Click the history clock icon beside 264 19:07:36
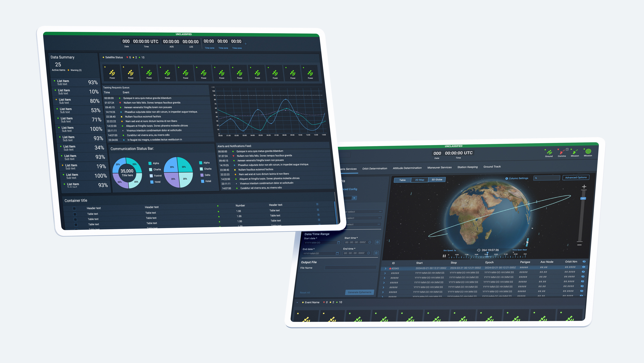 coord(478,250)
